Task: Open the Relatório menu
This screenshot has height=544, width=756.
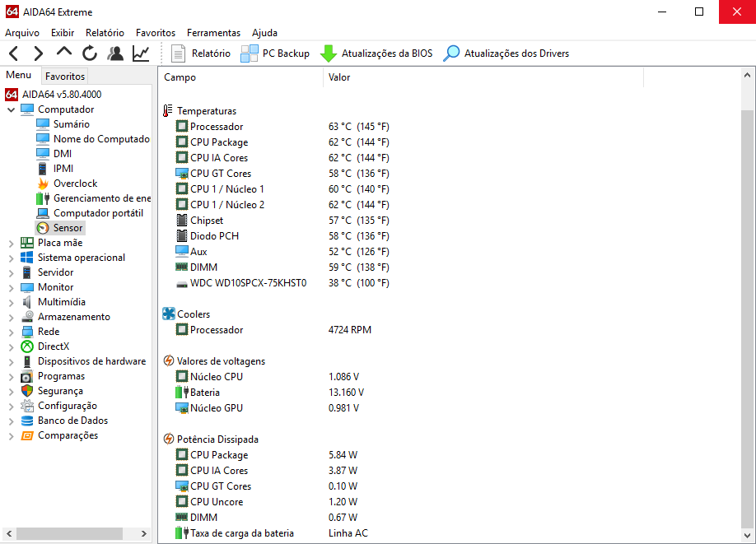Action: point(105,33)
